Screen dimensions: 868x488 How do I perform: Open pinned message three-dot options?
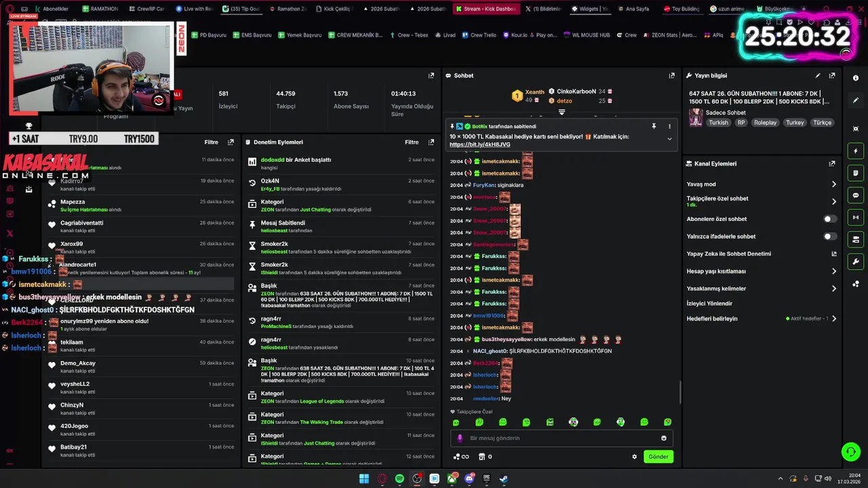tap(669, 126)
